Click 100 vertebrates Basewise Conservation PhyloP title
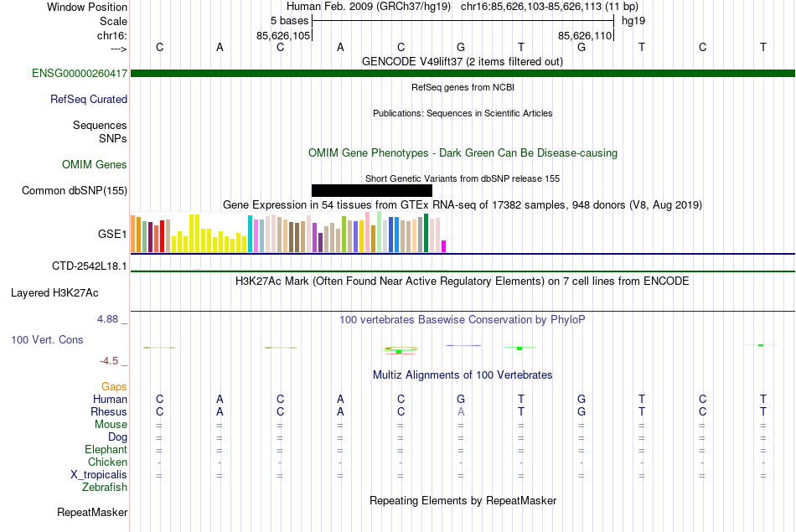This screenshot has width=796, height=532. click(463, 320)
